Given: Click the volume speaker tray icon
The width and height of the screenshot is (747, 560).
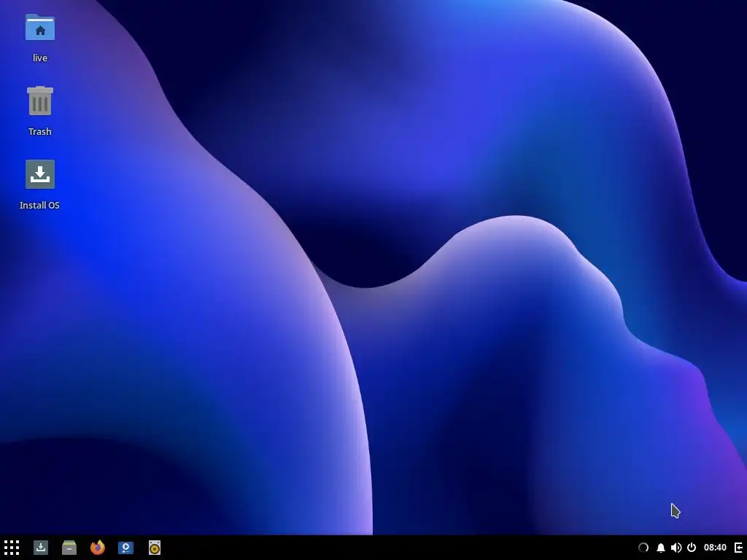Looking at the screenshot, I should 676,548.
